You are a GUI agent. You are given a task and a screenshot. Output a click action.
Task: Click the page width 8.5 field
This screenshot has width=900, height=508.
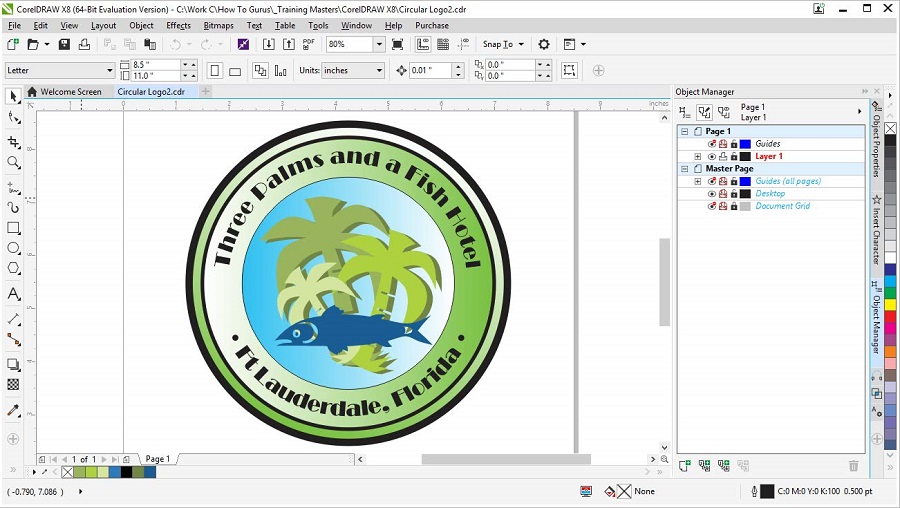156,64
